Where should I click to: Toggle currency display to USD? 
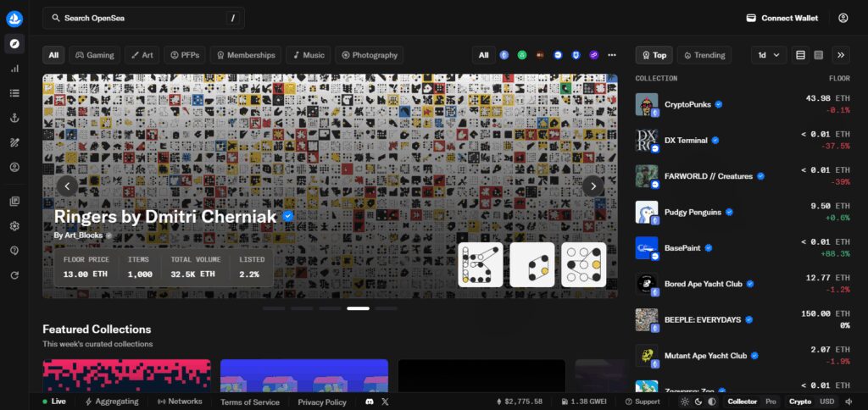[826, 402]
